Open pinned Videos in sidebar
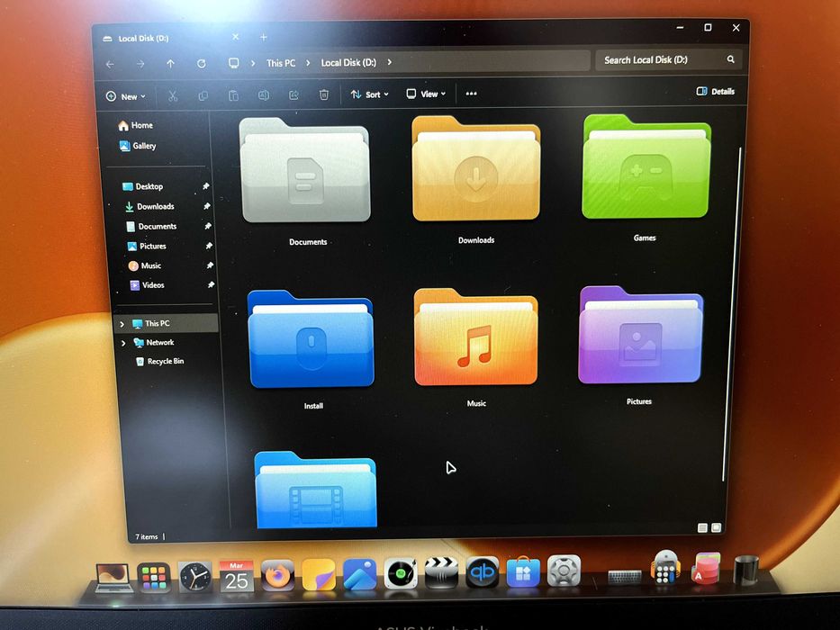This screenshot has width=840, height=630. click(147, 285)
